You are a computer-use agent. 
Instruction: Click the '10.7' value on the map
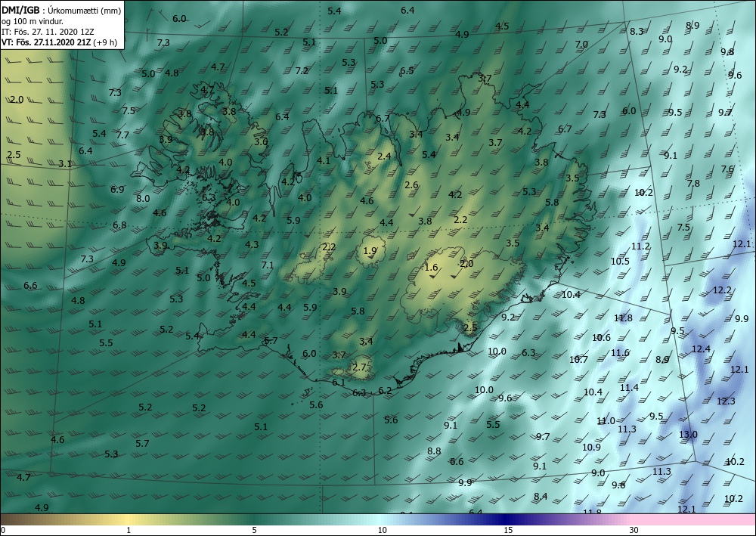click(x=578, y=359)
